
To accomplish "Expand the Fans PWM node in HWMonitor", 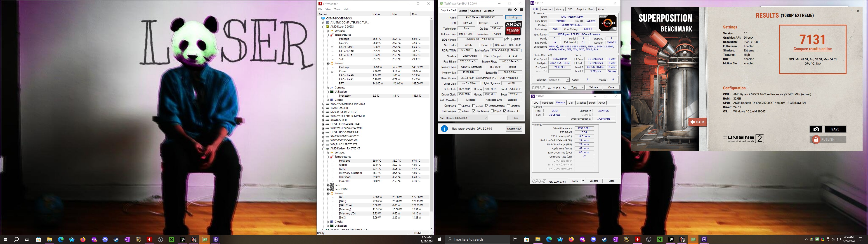I will click(328, 189).
